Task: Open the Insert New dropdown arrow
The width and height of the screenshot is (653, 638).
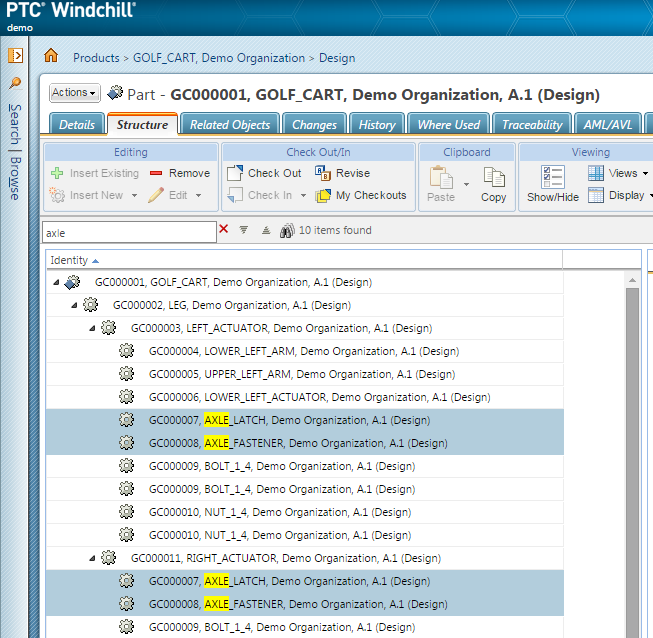Action: pyautogui.click(x=134, y=195)
